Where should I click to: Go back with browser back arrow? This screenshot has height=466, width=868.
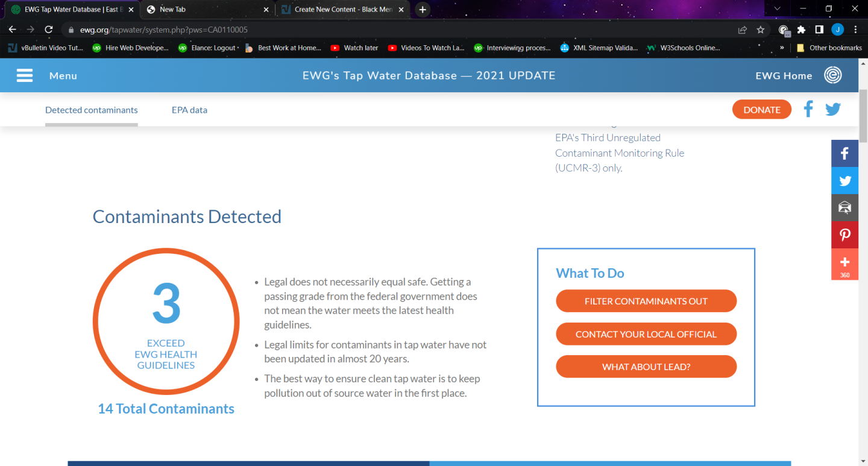point(12,30)
